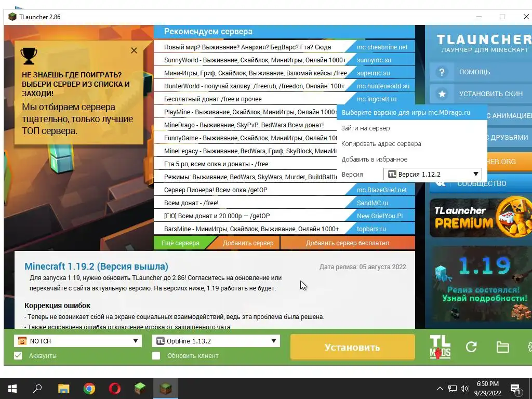Open the game folder icon
The image size is (532, 399).
click(x=502, y=347)
